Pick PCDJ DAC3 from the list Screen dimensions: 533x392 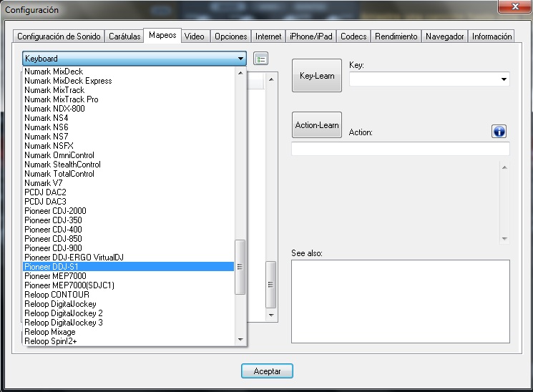(129, 202)
